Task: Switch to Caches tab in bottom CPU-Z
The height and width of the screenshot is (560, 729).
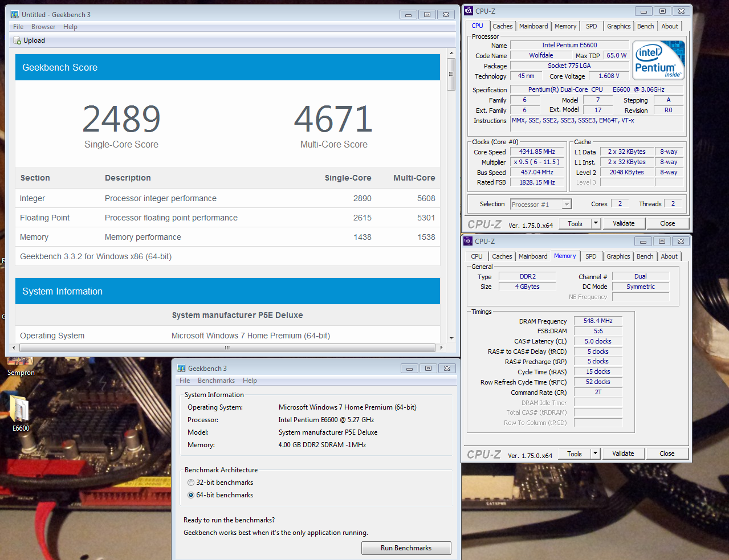Action: (502, 256)
